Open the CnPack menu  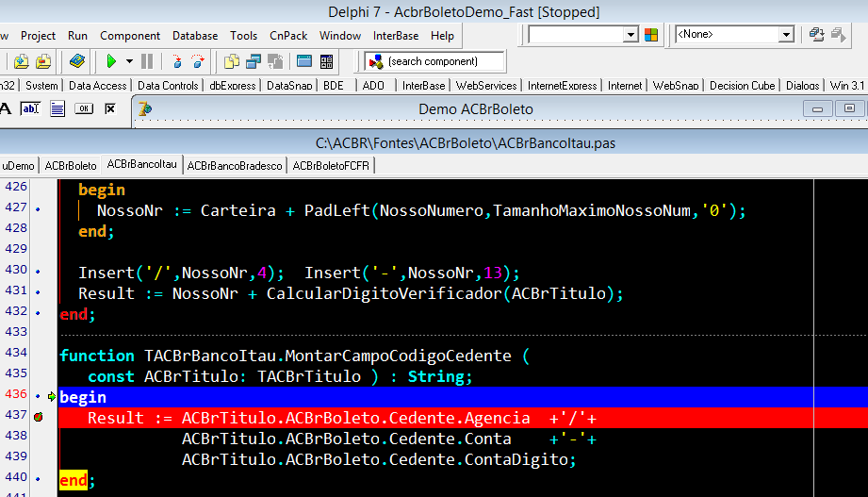pos(288,36)
